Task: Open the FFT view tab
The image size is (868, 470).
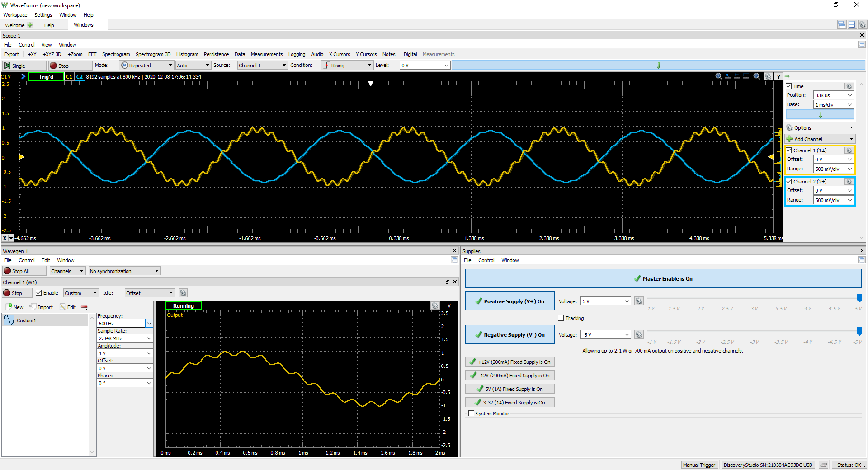Action: [92, 54]
